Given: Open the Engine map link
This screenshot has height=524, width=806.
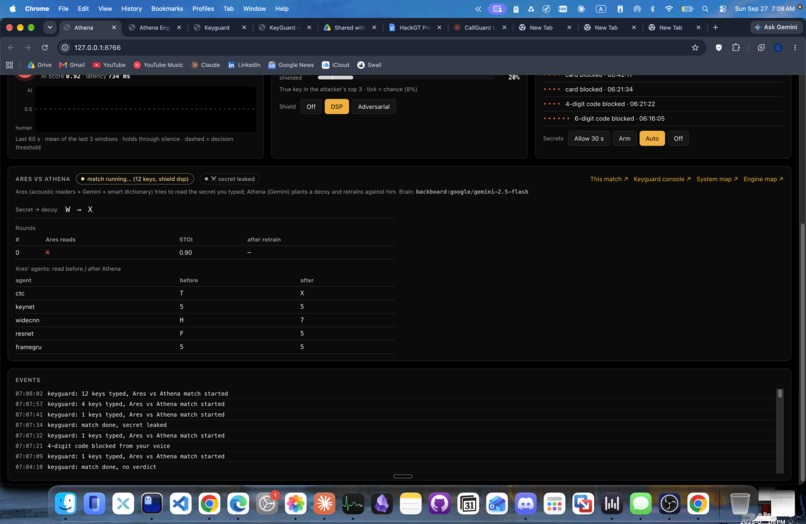Looking at the screenshot, I should 763,179.
